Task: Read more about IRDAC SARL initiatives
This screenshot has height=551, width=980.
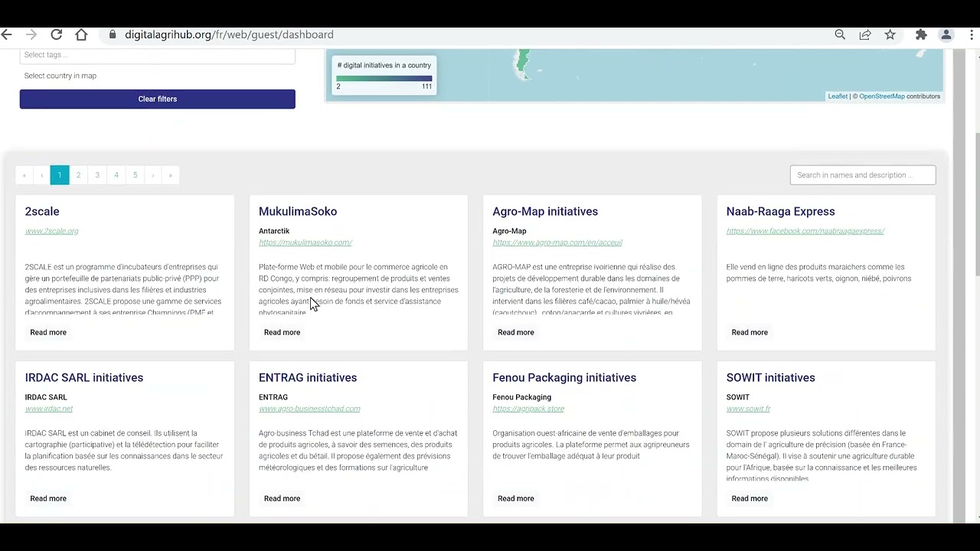Action: pos(48,498)
